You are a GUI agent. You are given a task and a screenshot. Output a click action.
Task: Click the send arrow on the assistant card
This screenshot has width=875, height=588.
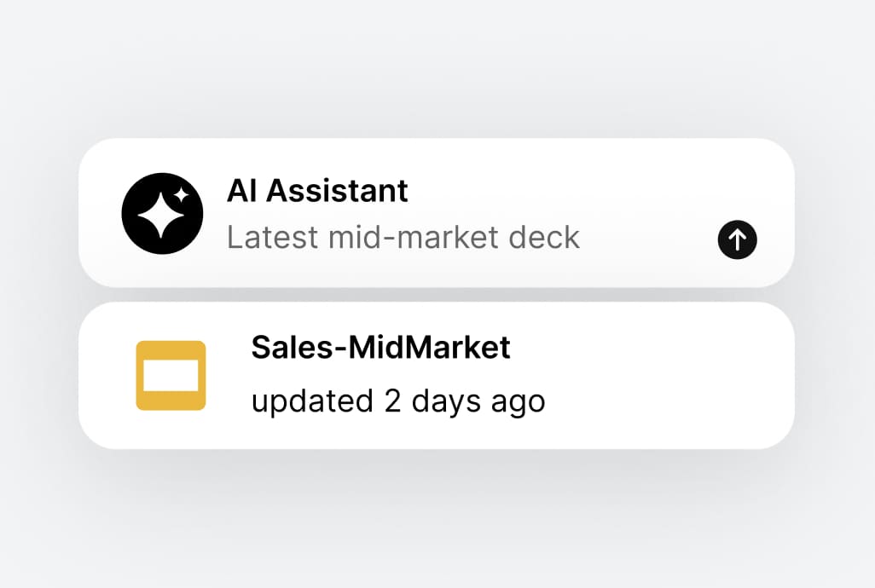pos(737,239)
